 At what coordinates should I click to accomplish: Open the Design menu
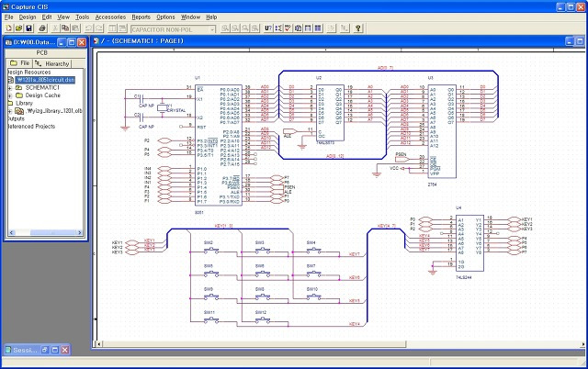click(28, 17)
